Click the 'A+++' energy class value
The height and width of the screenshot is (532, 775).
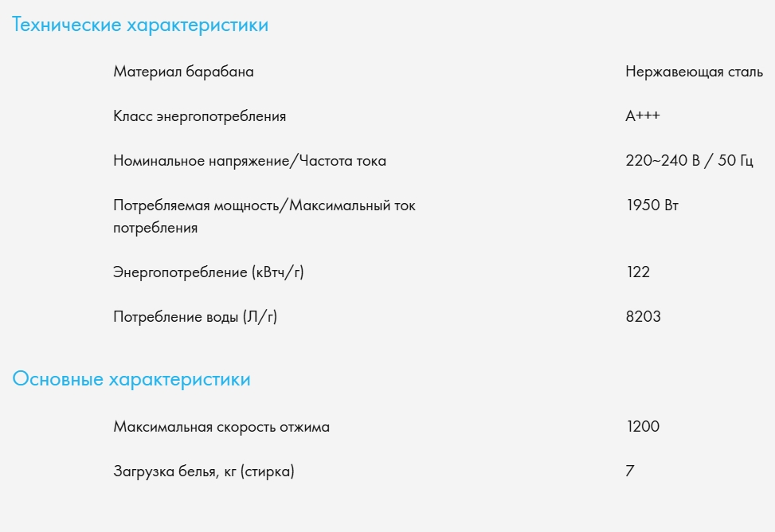pyautogui.click(x=643, y=117)
